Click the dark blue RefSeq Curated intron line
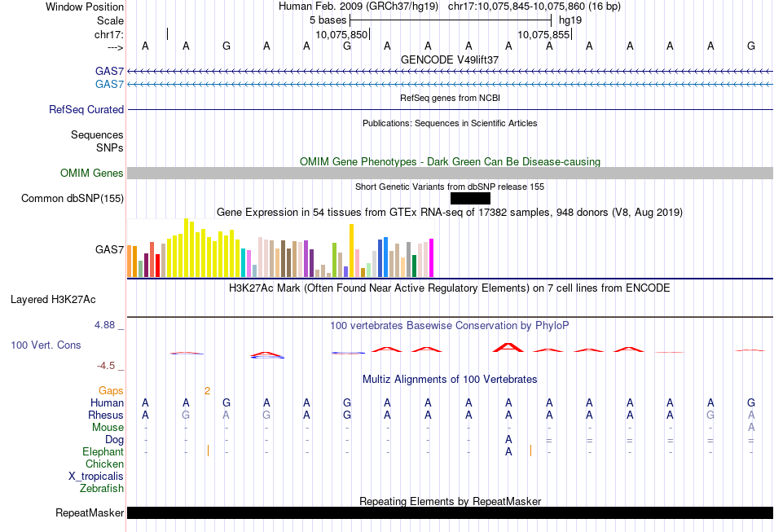The width and height of the screenshot is (774, 532). tap(451, 109)
